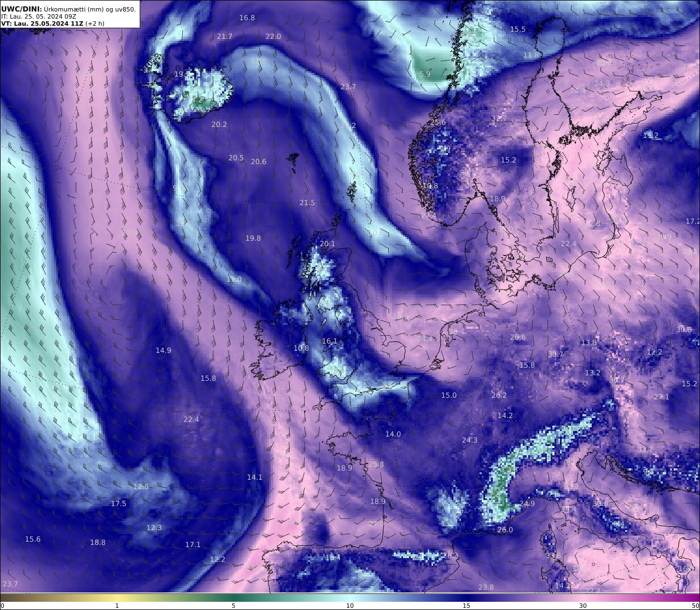The height and width of the screenshot is (610, 700).
Task: Click the 14.0 value over northern France
Action: coord(393,434)
